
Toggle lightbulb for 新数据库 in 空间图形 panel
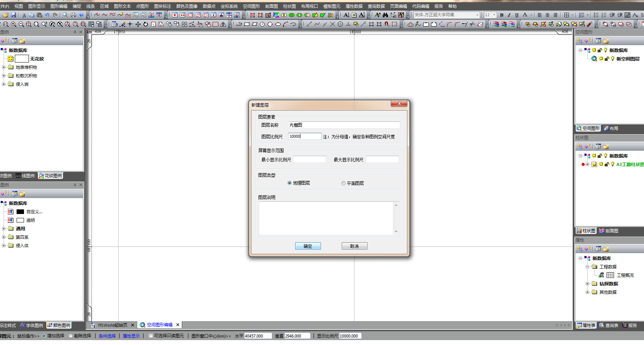point(606,50)
